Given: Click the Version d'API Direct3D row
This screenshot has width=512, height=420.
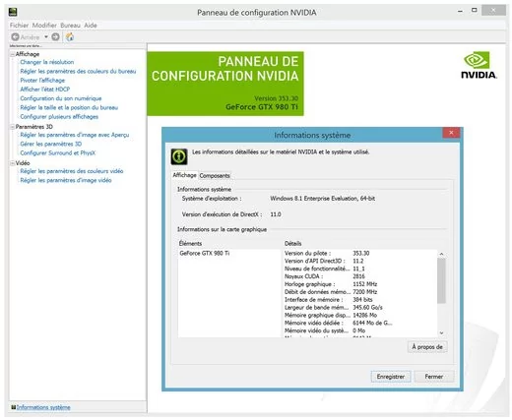Looking at the screenshot, I should coord(324,261).
